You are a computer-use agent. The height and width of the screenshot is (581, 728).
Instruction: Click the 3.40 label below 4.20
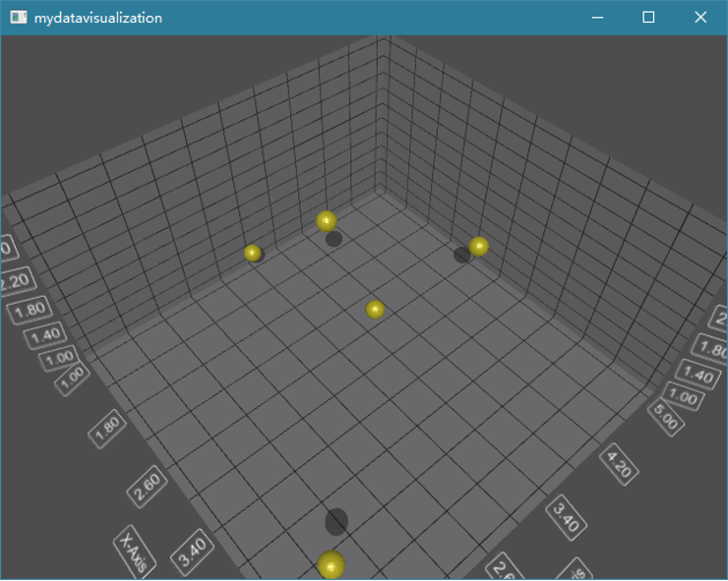(x=567, y=517)
